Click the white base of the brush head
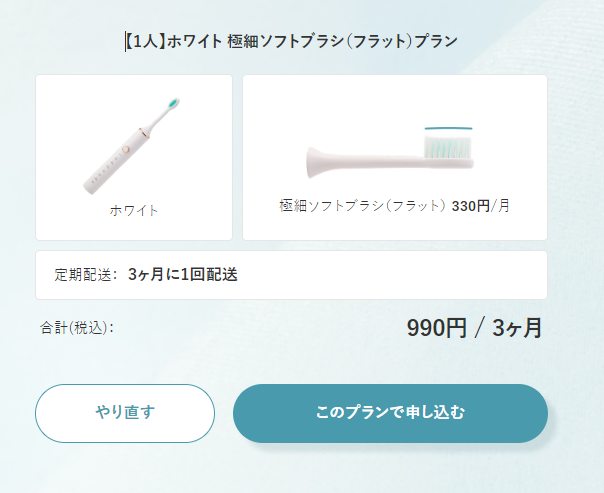Viewport: 604px width, 493px height. pyautogui.click(x=340, y=156)
